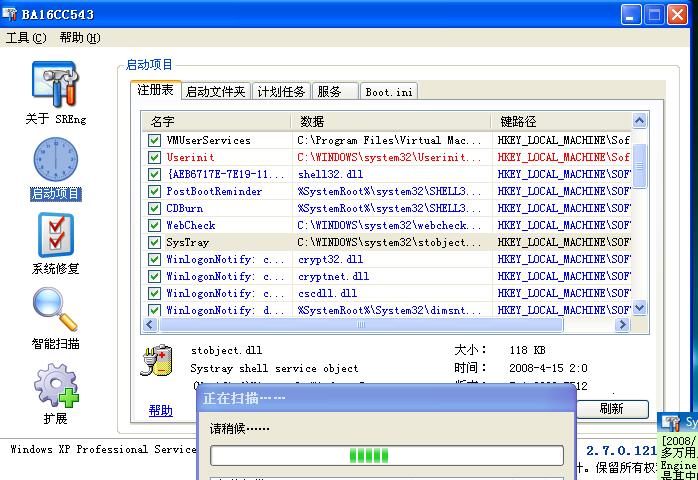Sort list by 键路径 column header

562,121
